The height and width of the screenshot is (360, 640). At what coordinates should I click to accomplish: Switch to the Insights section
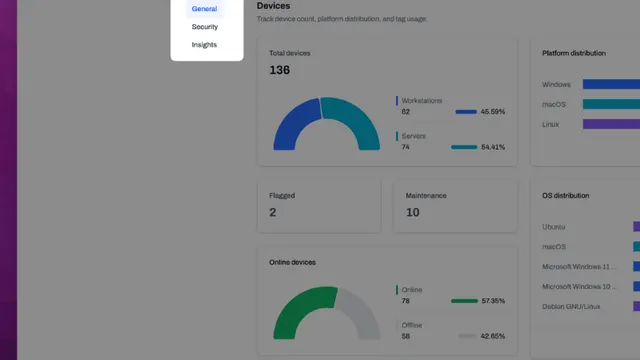point(204,45)
